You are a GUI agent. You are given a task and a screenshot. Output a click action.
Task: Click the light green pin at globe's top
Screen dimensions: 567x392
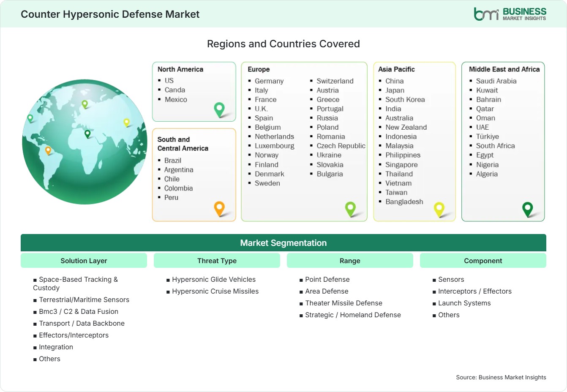(x=85, y=104)
